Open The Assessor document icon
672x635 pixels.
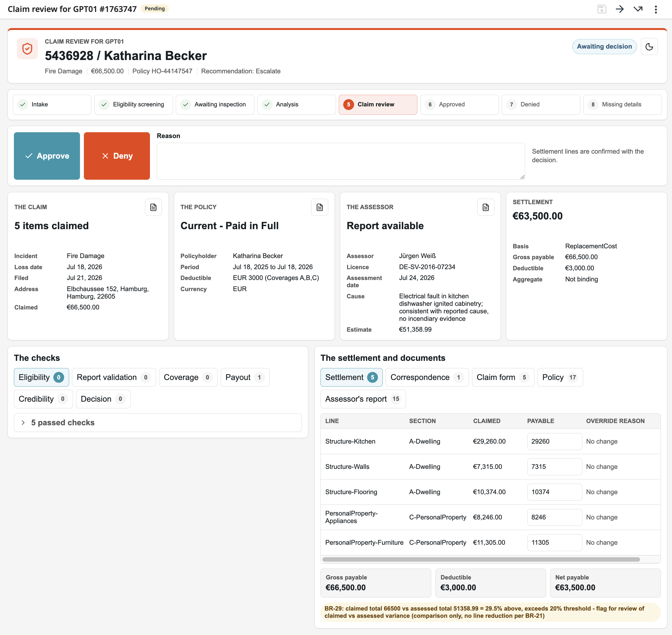pos(486,207)
